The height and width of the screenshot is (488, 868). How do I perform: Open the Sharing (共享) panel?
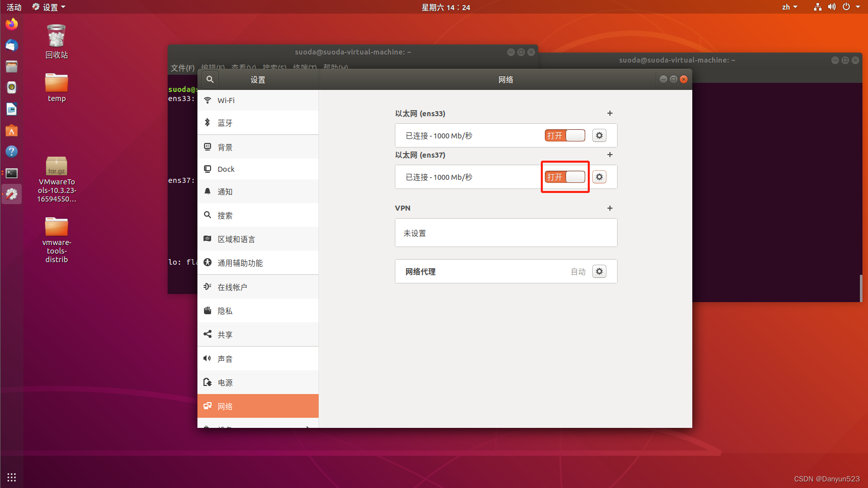[x=258, y=334]
